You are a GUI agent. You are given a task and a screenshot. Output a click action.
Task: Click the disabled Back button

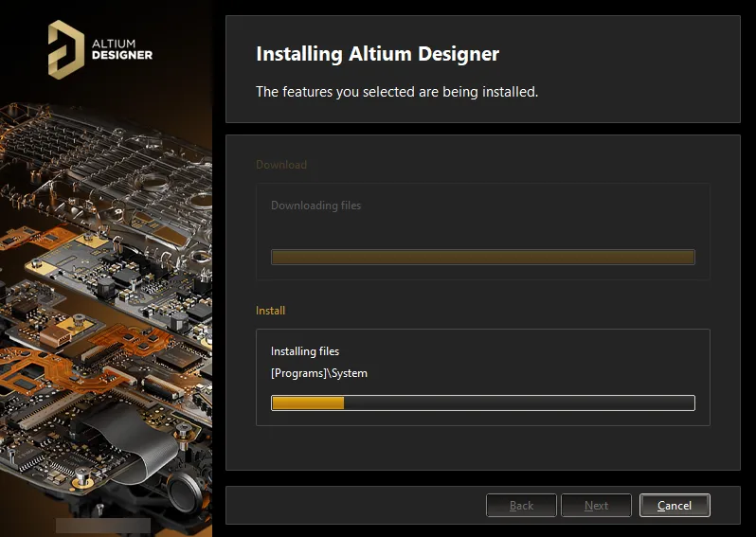521,505
